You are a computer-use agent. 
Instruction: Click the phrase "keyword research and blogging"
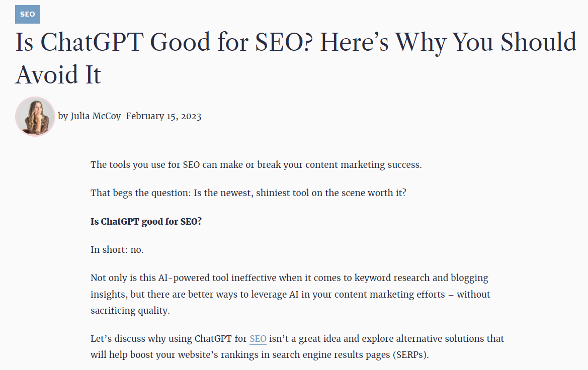tap(421, 278)
